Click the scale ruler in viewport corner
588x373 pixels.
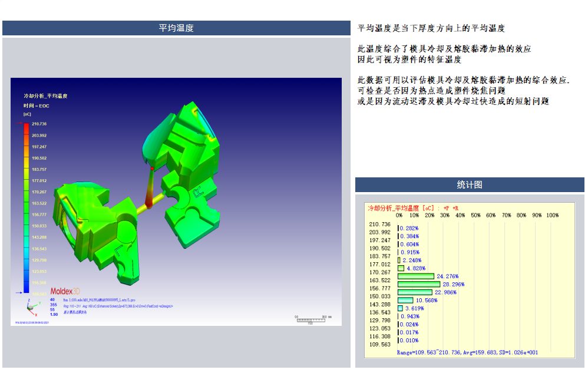coord(310,318)
